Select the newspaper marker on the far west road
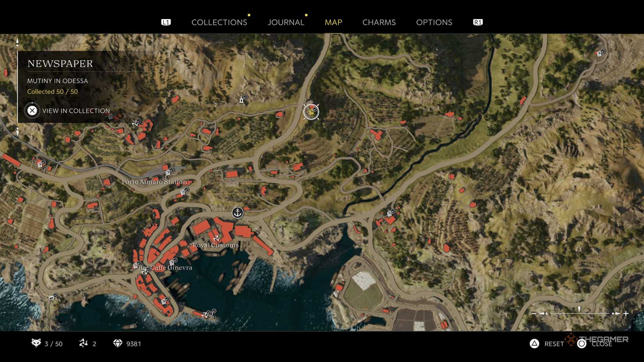 [x=41, y=164]
